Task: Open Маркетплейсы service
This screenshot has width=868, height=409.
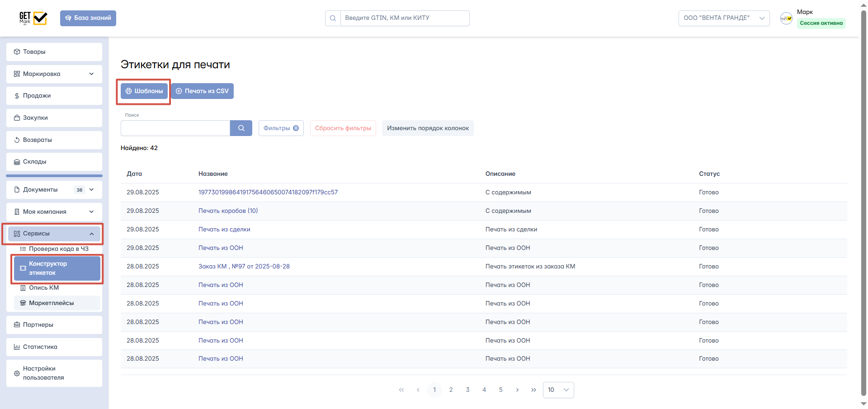Action: tap(57, 303)
